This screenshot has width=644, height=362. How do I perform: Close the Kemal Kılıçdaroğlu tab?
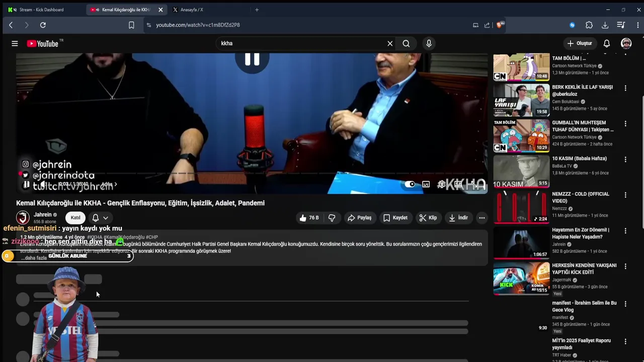[x=160, y=10]
